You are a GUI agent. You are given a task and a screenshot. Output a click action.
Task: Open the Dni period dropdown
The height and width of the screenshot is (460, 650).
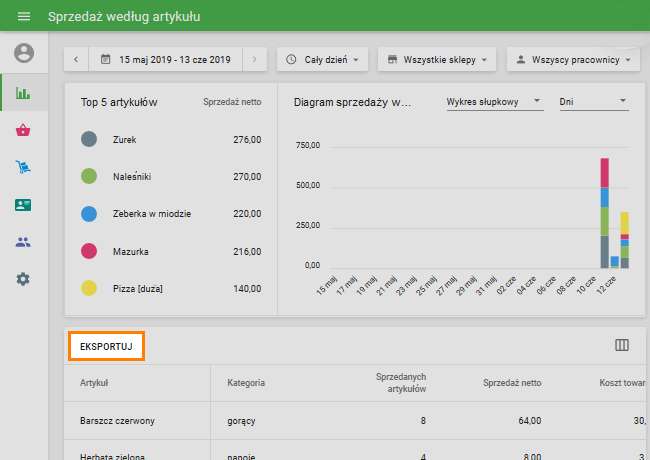click(593, 102)
